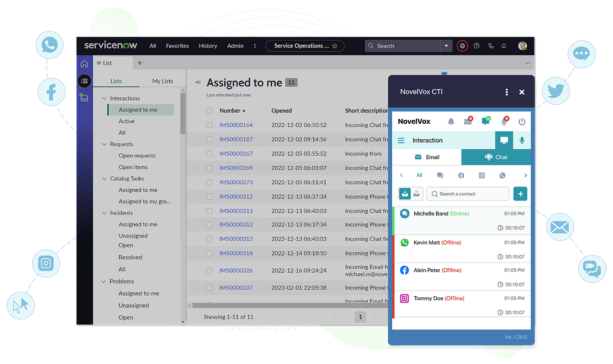Click the Search a contact input field

[468, 193]
